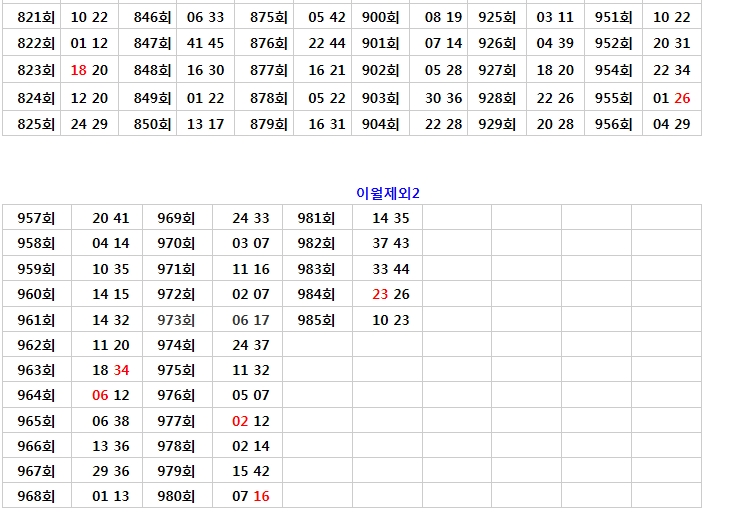The width and height of the screenshot is (732, 521).
Task: Click the 06 12 cell beside 964회
Action: (111, 395)
